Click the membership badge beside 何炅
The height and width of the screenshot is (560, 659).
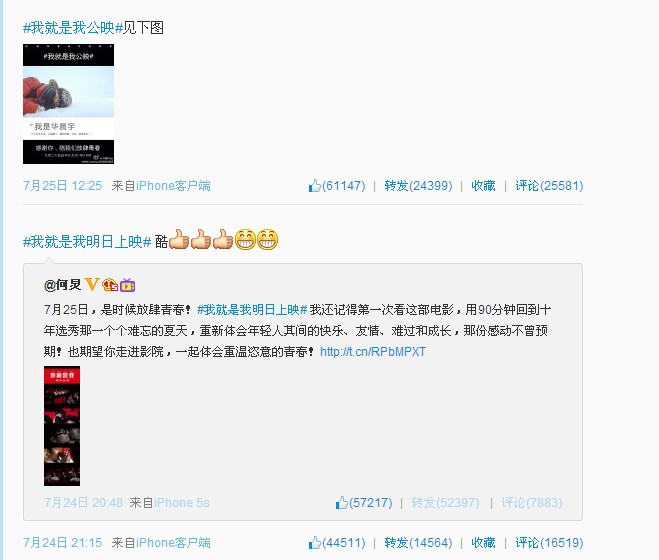pyautogui.click(x=110, y=285)
